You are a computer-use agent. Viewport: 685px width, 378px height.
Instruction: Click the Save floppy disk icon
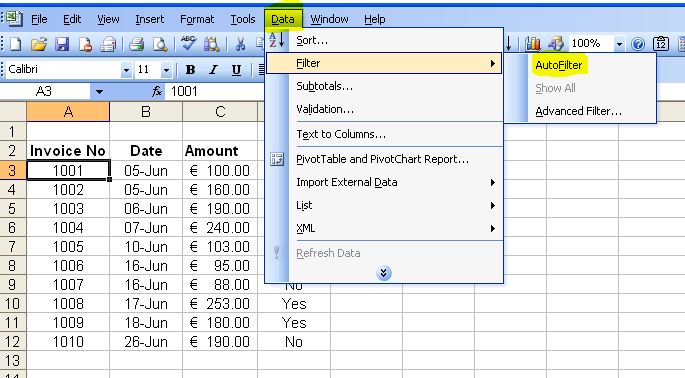coord(62,44)
